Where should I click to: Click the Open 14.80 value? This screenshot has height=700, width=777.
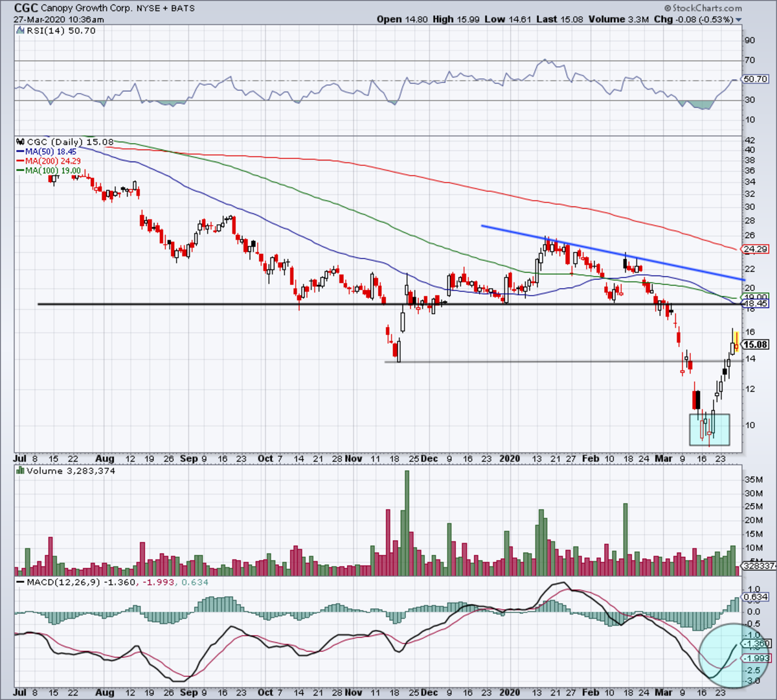click(402, 19)
